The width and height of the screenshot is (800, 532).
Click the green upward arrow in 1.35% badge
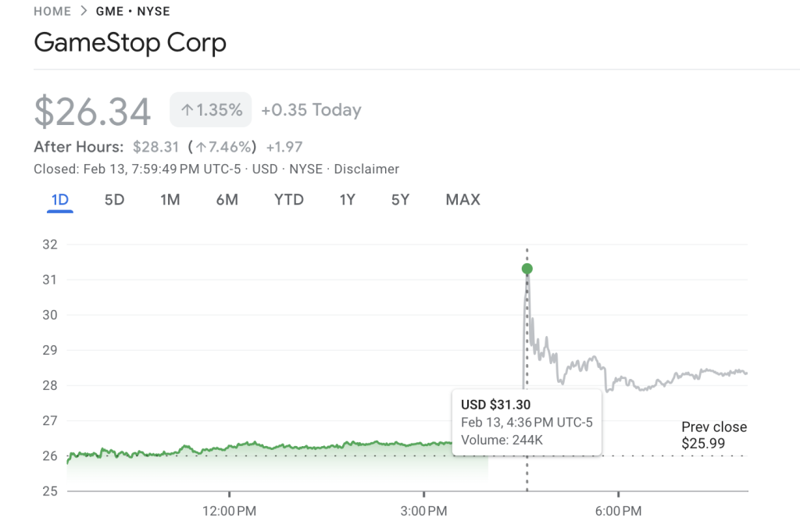tap(187, 109)
